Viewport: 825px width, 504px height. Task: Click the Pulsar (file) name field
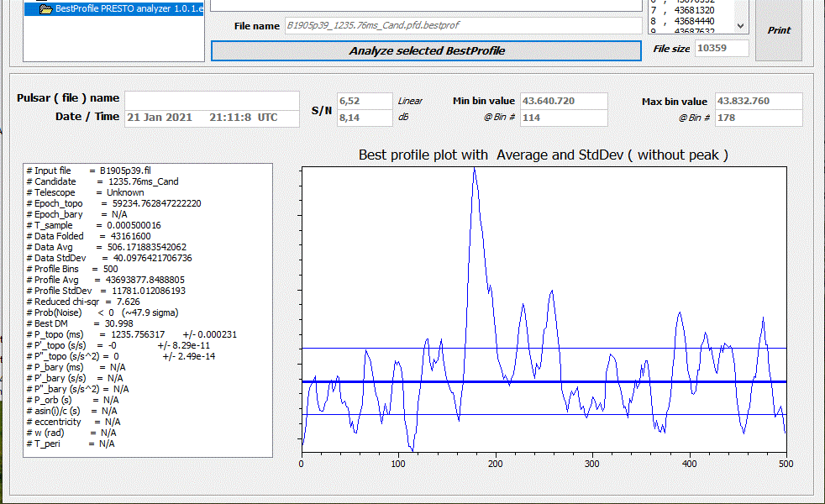[212, 100]
